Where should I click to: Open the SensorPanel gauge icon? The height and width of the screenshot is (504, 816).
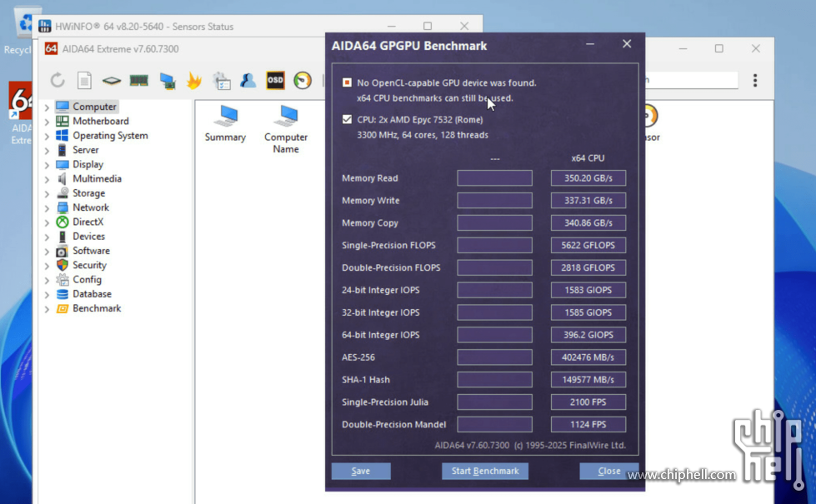tap(303, 80)
